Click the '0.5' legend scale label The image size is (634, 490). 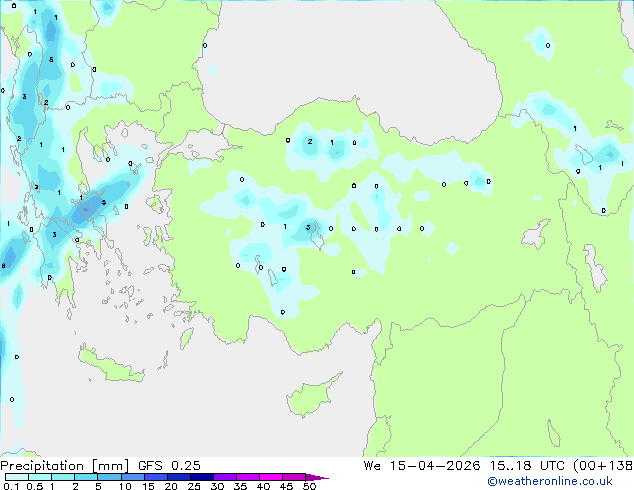[x=34, y=486]
